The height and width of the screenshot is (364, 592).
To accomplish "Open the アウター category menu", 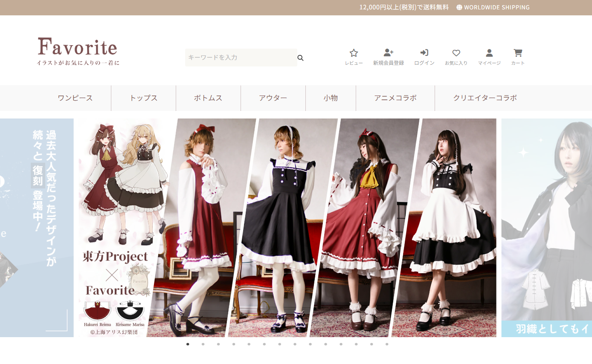I will click(x=273, y=98).
